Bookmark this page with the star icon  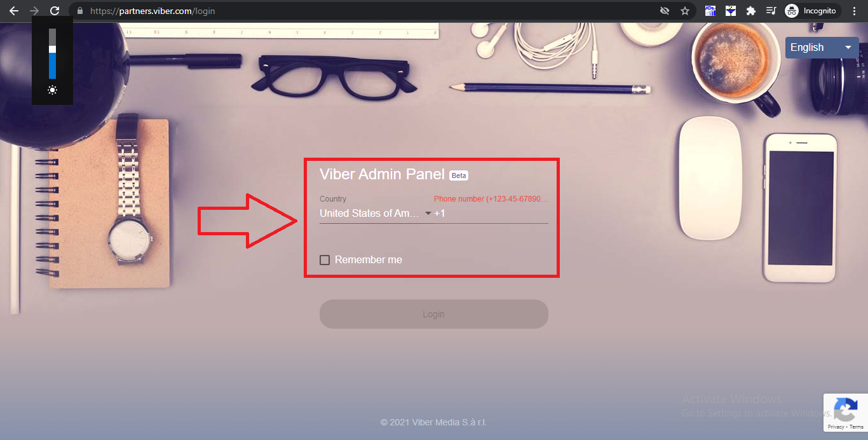[x=685, y=11]
